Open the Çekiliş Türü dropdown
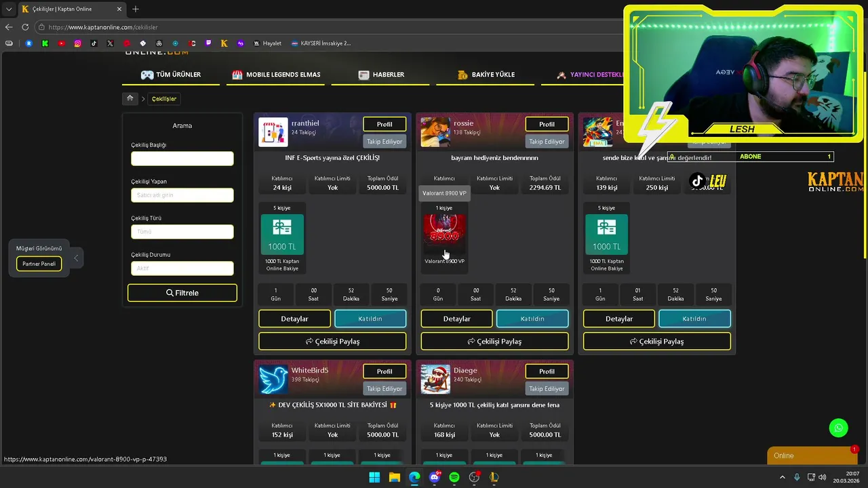 pos(182,232)
